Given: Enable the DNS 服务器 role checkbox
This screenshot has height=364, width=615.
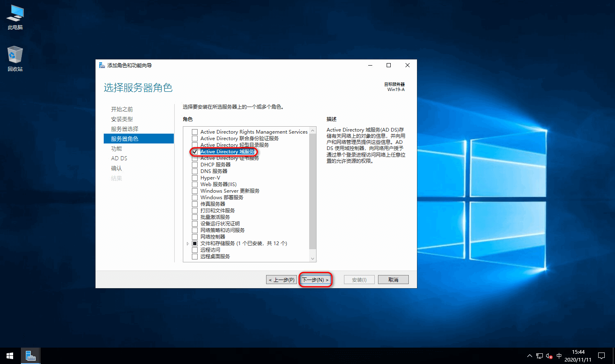Looking at the screenshot, I should coord(195,171).
